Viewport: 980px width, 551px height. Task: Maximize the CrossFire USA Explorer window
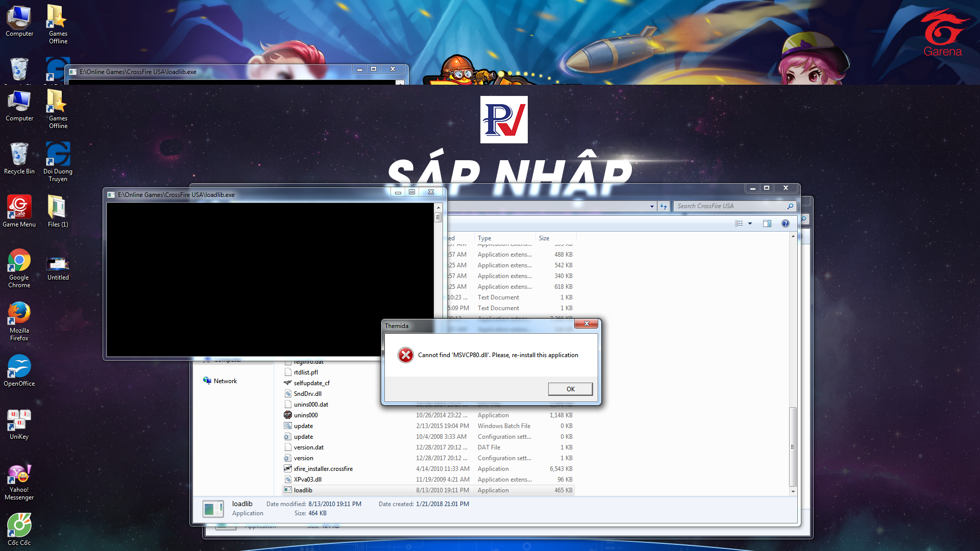[x=766, y=188]
